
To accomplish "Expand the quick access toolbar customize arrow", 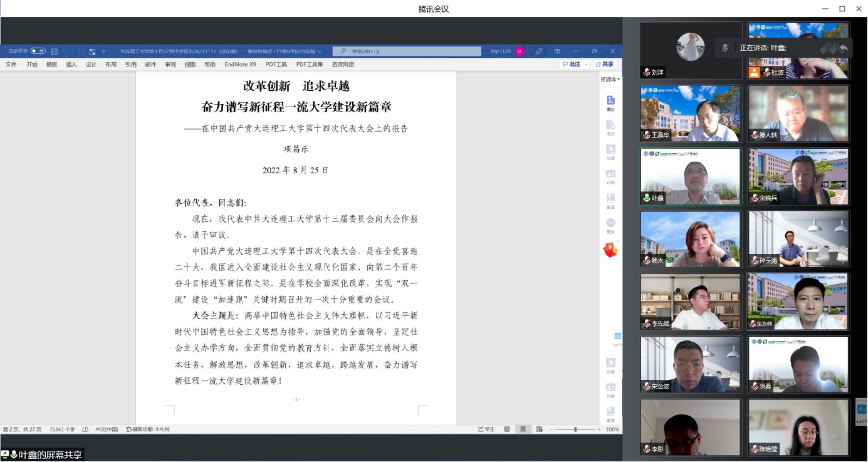I will pos(103,51).
